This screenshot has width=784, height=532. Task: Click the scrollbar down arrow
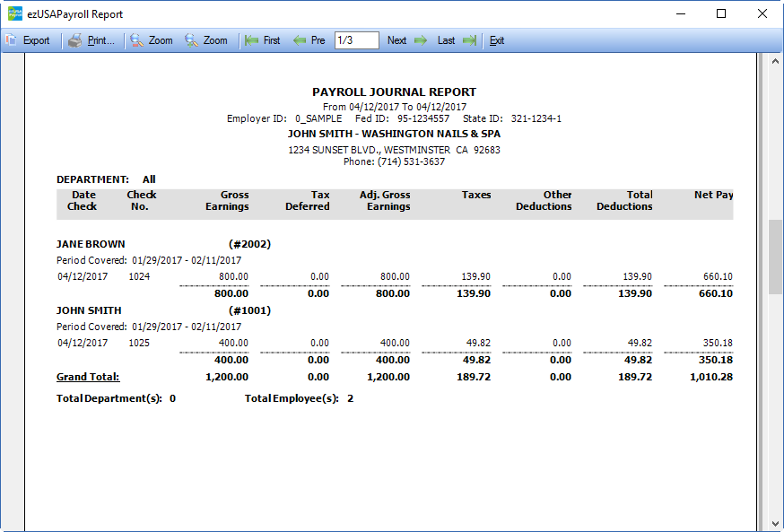[775, 523]
